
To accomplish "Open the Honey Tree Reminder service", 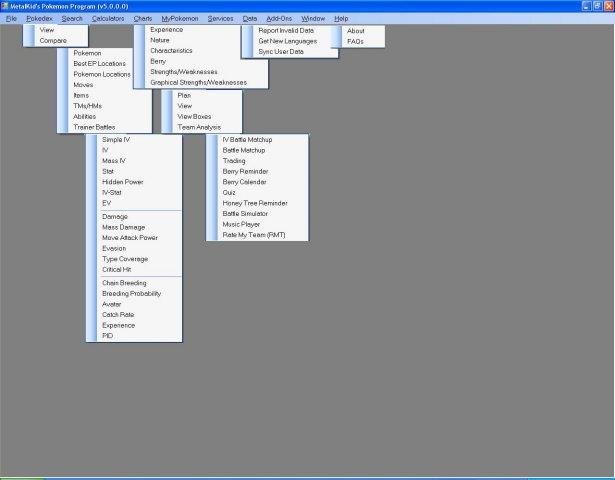I will [255, 203].
